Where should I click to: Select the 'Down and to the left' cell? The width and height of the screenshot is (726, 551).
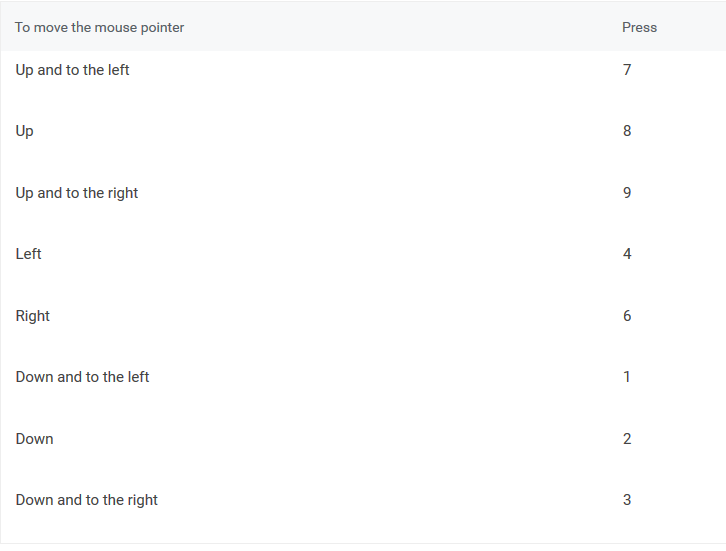pos(82,377)
